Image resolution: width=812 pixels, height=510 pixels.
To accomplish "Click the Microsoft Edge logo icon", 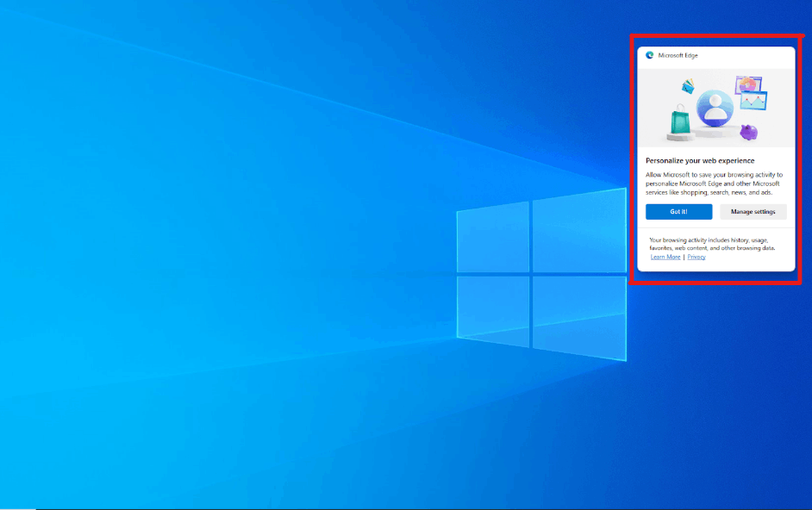I will pos(649,55).
